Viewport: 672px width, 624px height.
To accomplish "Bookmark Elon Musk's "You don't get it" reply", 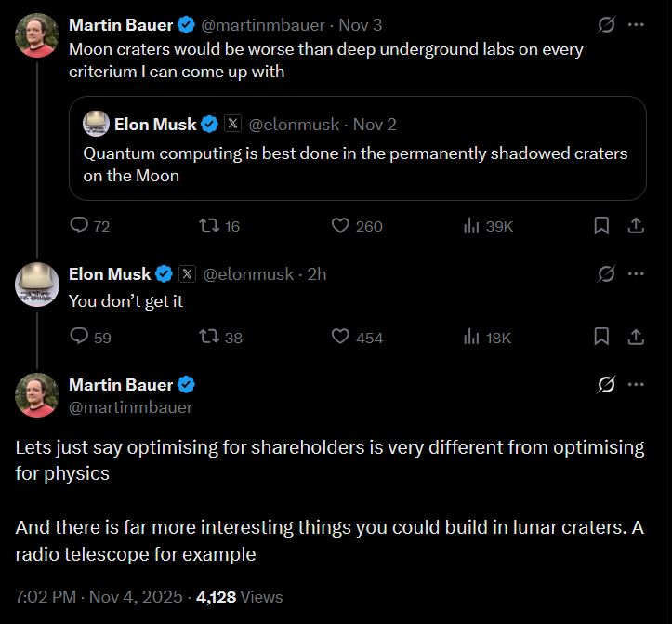I will click(601, 337).
